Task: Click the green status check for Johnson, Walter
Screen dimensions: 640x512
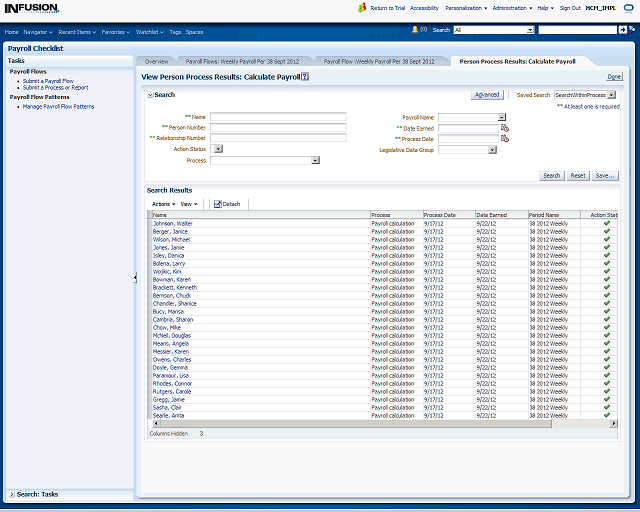Action: (606, 223)
